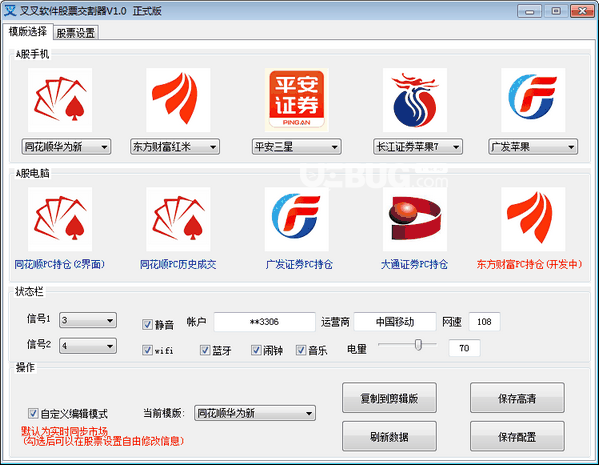Open the 同花顺PC持仓(2界面) link
Image resolution: width=599 pixels, height=465 pixels.
(x=60, y=264)
